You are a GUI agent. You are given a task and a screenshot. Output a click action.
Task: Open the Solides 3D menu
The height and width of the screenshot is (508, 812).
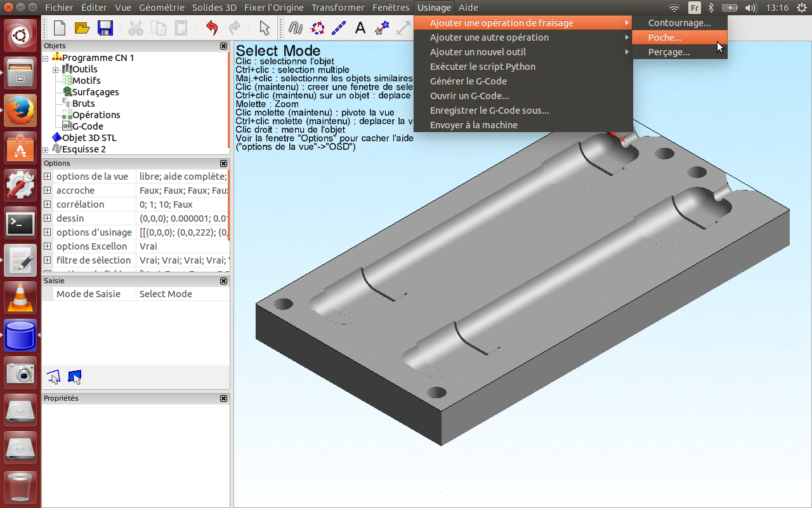(214, 8)
